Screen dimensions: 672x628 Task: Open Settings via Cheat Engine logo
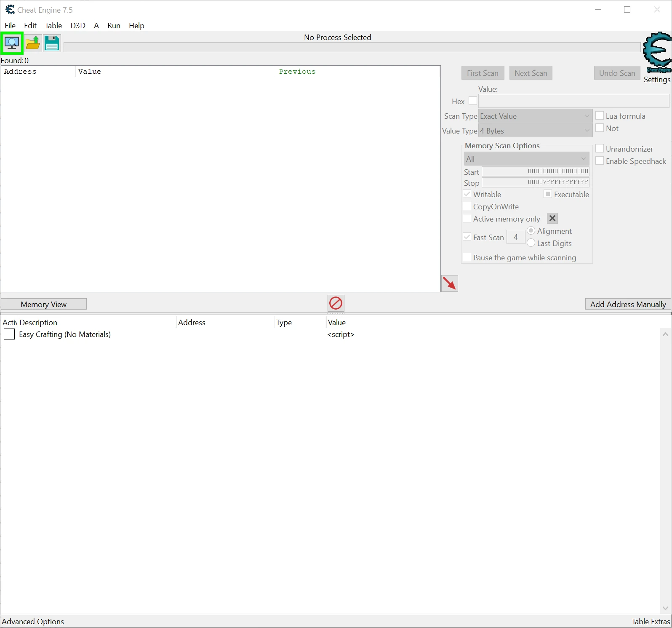657,53
